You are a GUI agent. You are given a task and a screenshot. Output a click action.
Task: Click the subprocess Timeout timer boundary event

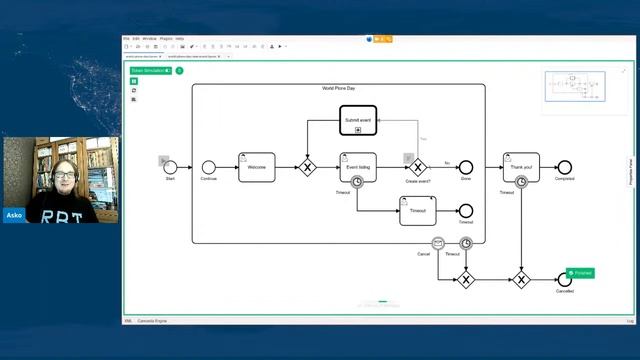(x=466, y=243)
